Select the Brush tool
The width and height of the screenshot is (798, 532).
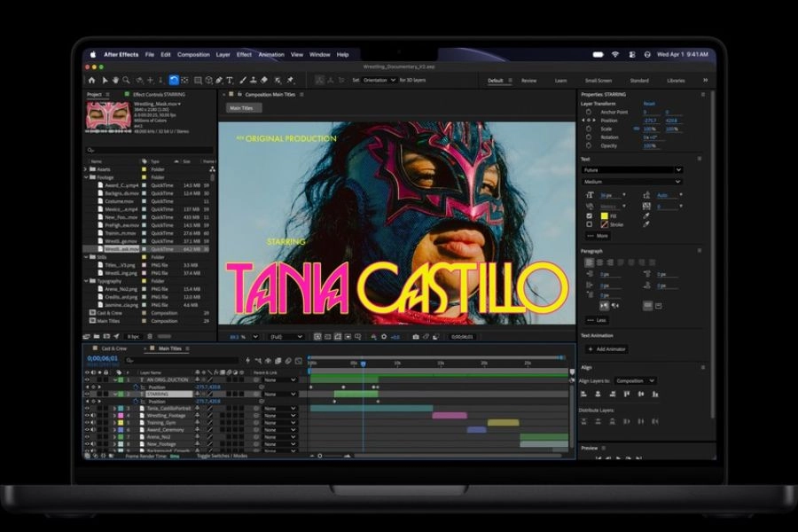tap(243, 81)
